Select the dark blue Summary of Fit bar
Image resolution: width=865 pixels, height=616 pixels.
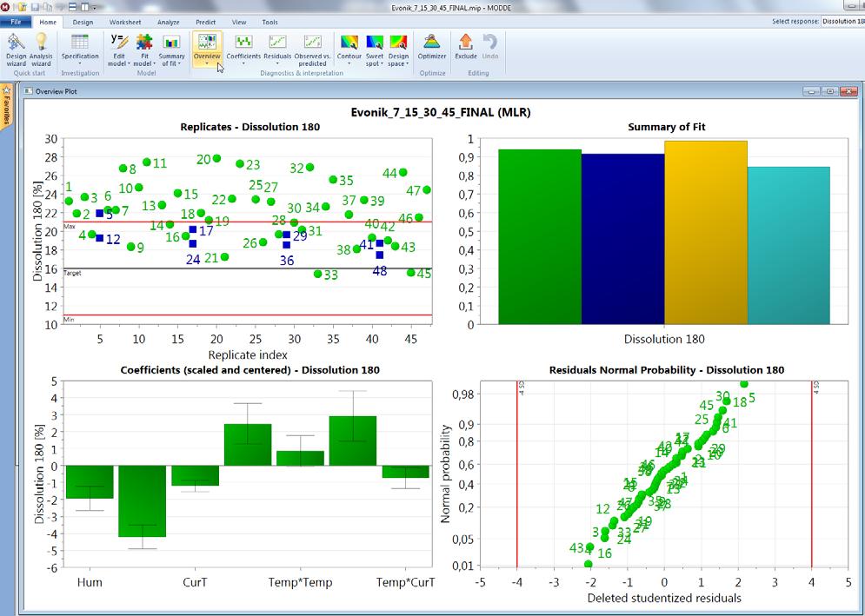(x=622, y=239)
